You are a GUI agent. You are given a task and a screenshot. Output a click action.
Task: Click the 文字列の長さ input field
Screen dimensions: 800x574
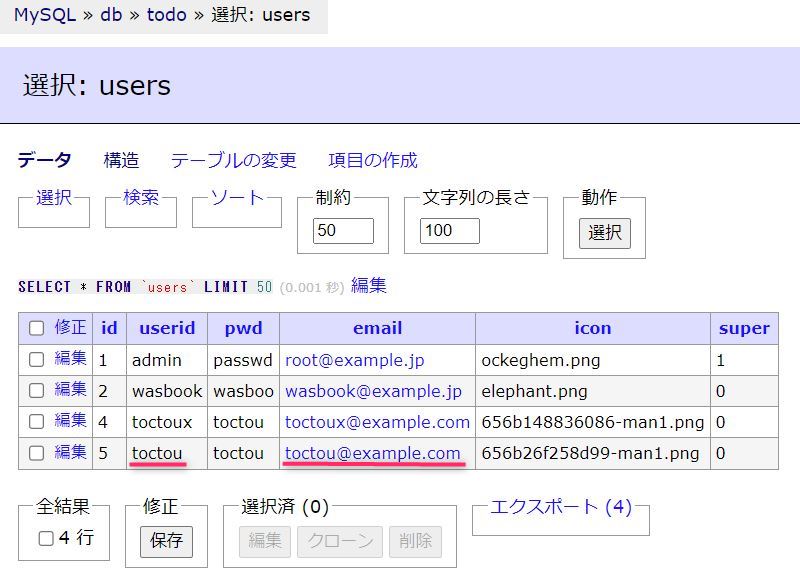(x=449, y=231)
